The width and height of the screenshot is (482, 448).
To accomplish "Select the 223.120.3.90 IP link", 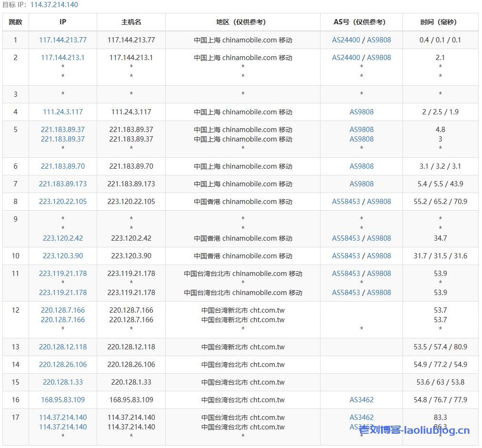I will coord(62,255).
